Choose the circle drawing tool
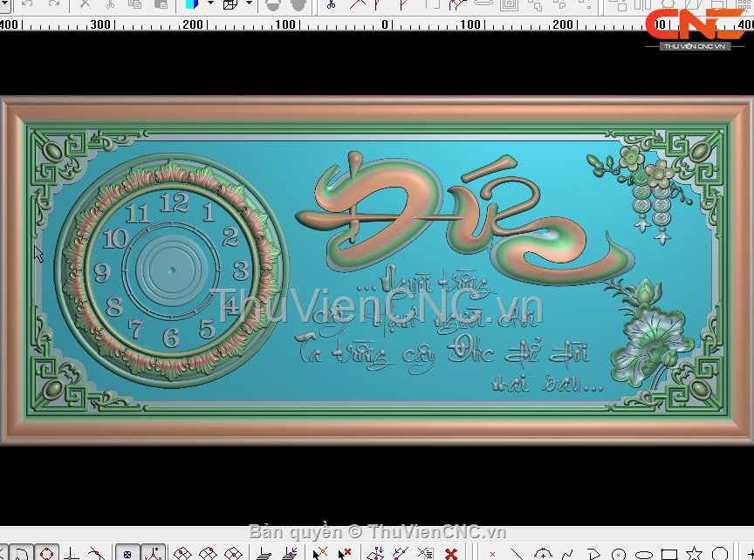 pyautogui.click(x=619, y=554)
